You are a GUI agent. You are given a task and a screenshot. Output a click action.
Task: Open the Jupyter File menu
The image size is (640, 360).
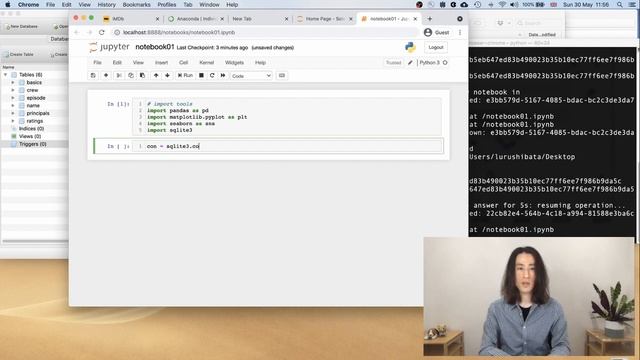[97, 62]
